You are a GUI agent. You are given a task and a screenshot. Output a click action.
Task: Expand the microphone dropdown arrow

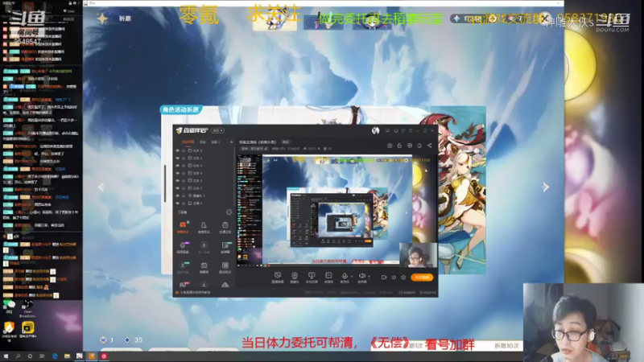pos(352,277)
